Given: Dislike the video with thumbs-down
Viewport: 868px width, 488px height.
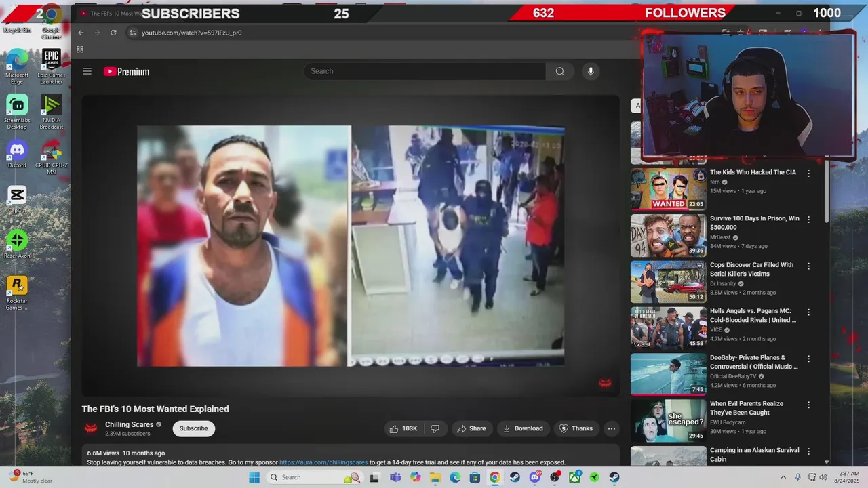Looking at the screenshot, I should [435, 428].
